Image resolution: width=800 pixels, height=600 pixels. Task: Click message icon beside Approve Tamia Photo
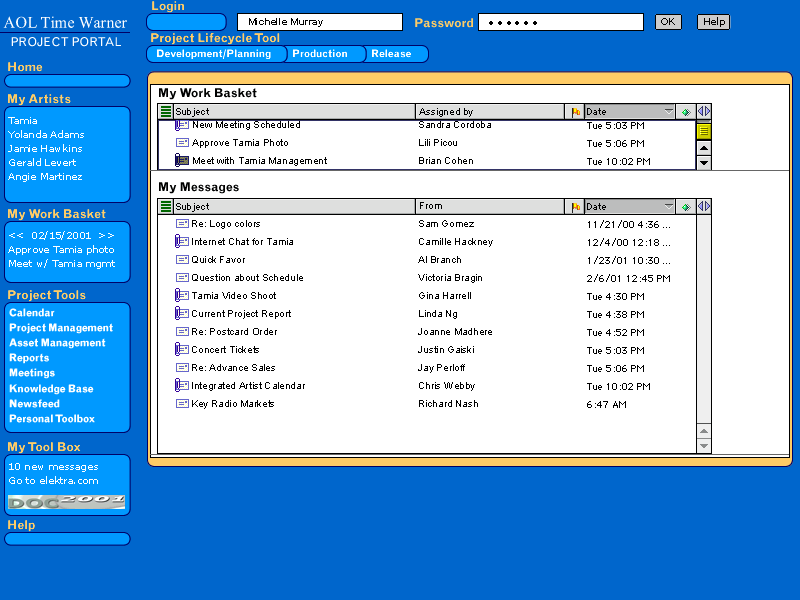(182, 143)
